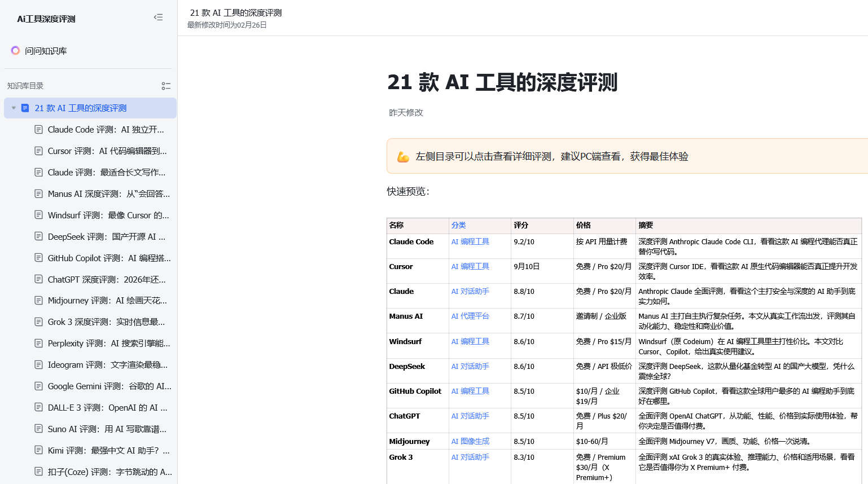Click the document icon beside 扣子(Coze) 评测
Image resolution: width=868 pixels, height=484 pixels.
click(x=38, y=472)
